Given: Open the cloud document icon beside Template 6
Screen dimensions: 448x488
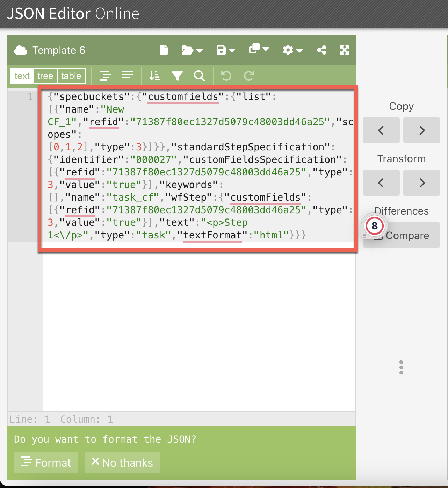Looking at the screenshot, I should [x=21, y=50].
